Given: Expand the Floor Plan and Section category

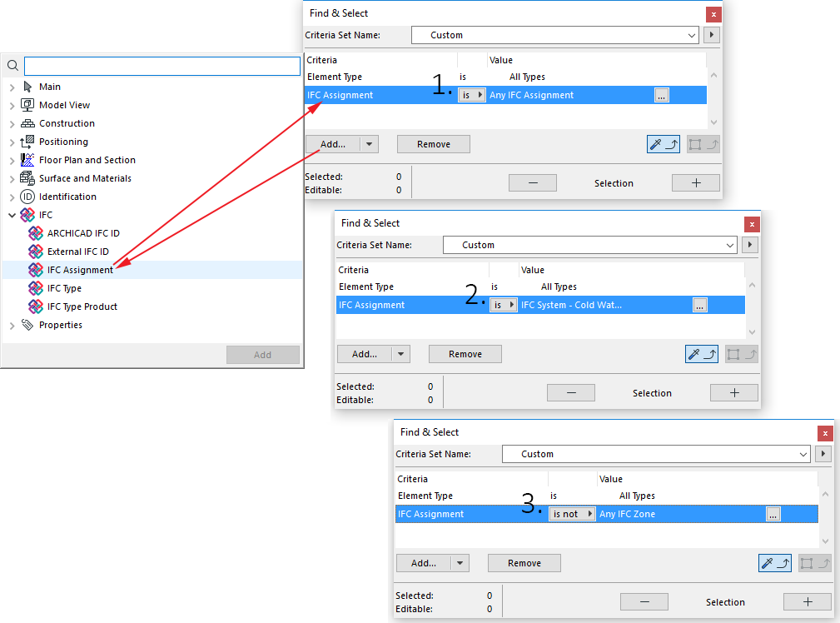Looking at the screenshot, I should [x=12, y=160].
